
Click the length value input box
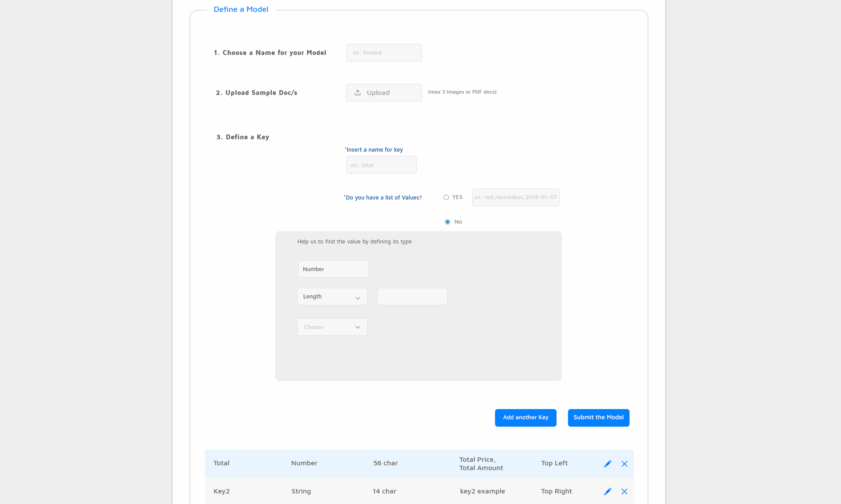(x=411, y=297)
